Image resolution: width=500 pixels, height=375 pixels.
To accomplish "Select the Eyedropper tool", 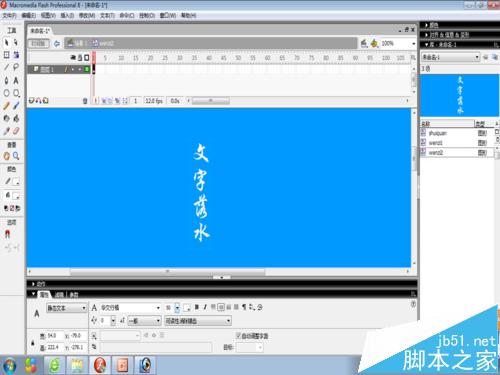I will [x=6, y=131].
